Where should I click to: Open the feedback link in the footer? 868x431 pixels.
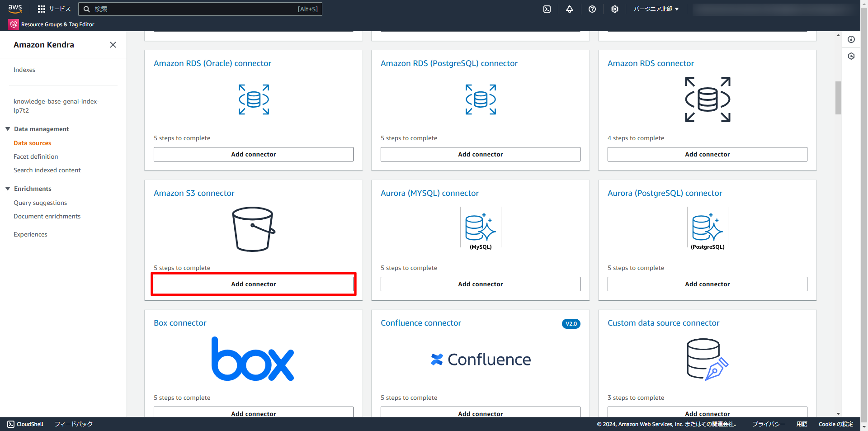[74, 424]
